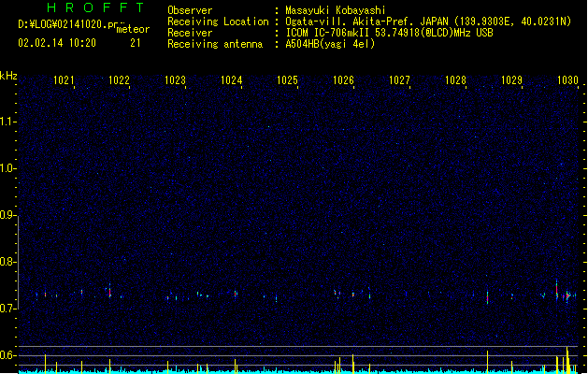Click the 0.9 kHz frequency axis label
This screenshot has height=374, width=588.
[x=7, y=215]
